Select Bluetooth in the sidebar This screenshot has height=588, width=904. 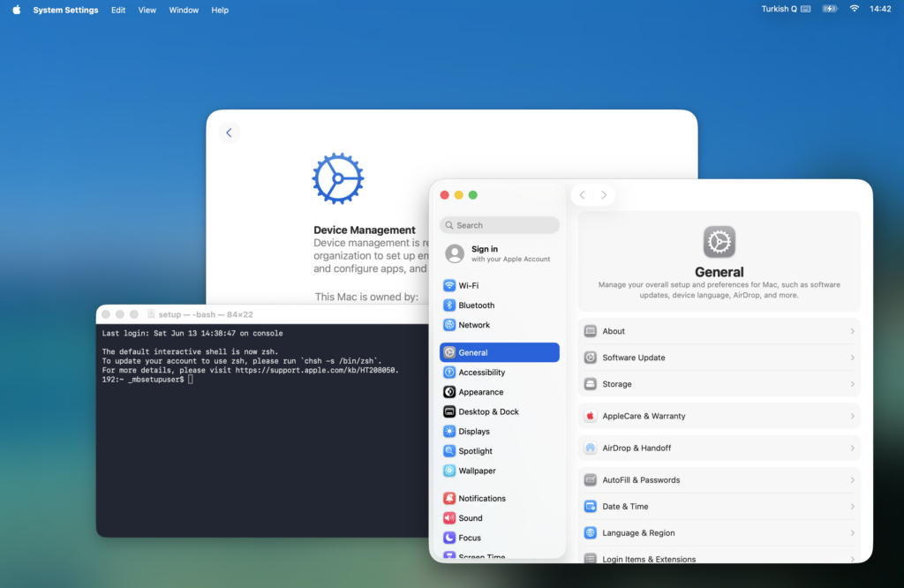tap(500, 305)
